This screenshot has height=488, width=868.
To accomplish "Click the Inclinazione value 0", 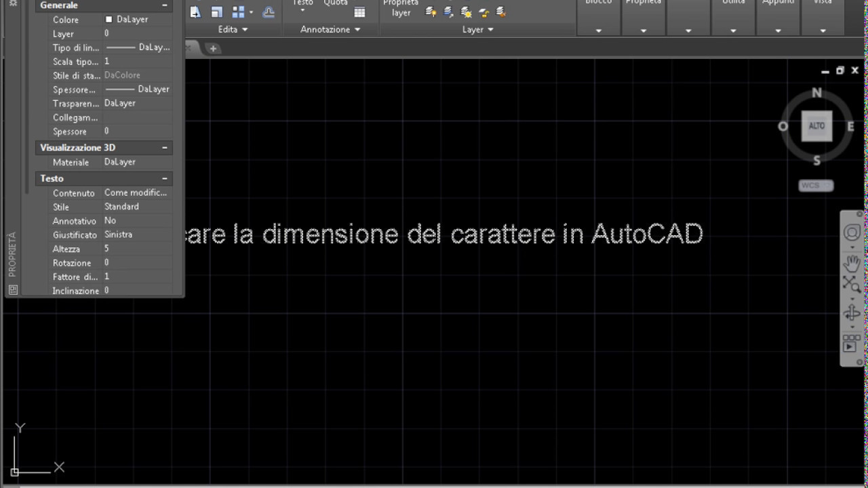I will 138,291.
